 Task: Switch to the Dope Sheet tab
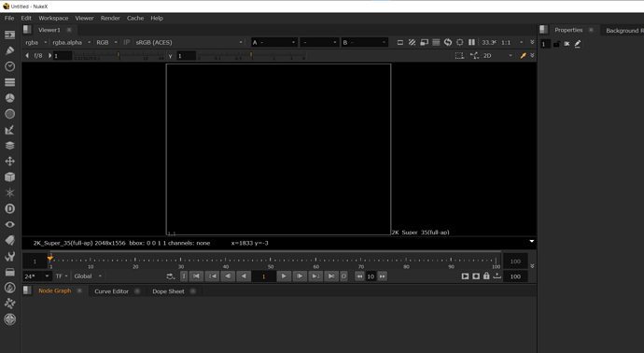tap(168, 291)
